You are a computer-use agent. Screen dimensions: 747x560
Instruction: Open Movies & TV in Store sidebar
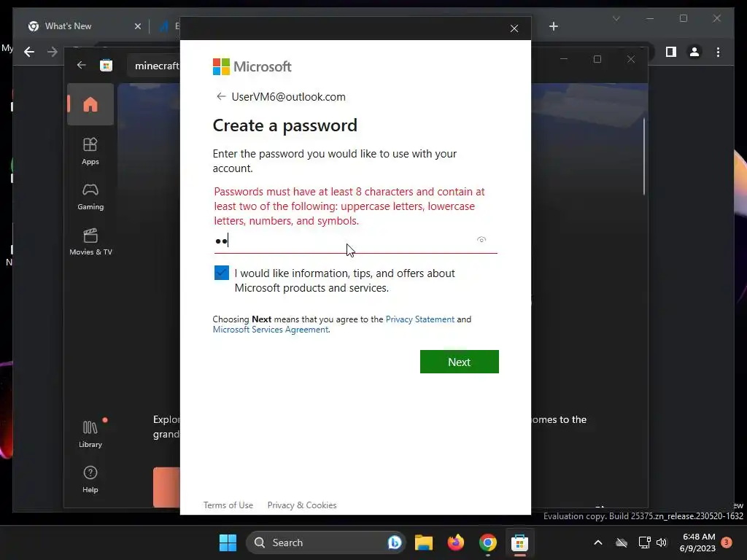coord(90,242)
